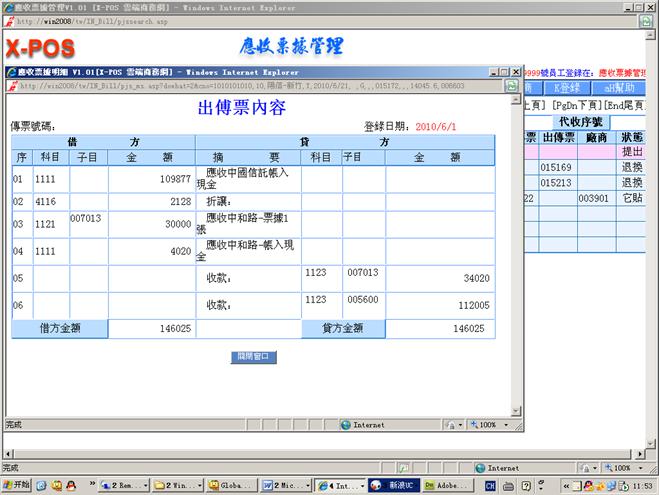Click the QQ penguin icon in quick launch
This screenshot has height=495, width=659.
[x=71, y=486]
